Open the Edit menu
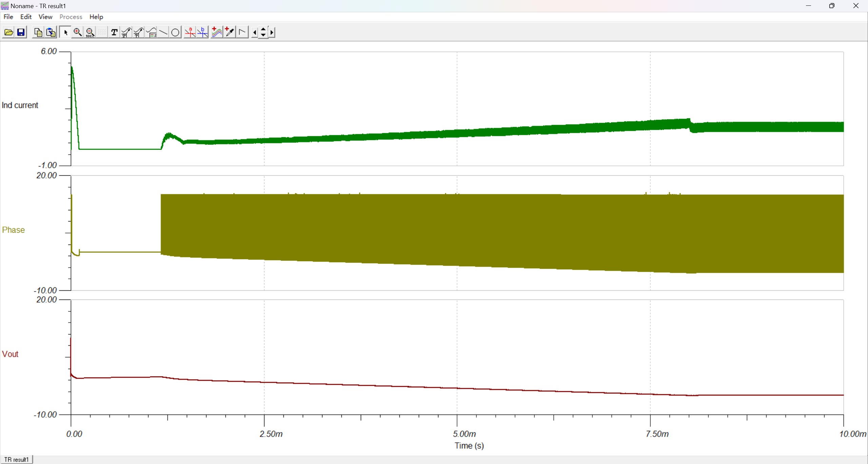 (x=26, y=17)
